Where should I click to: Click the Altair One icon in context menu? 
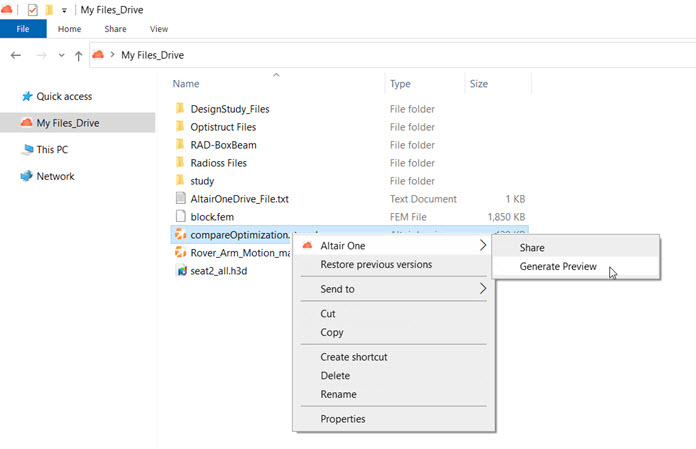[307, 246]
